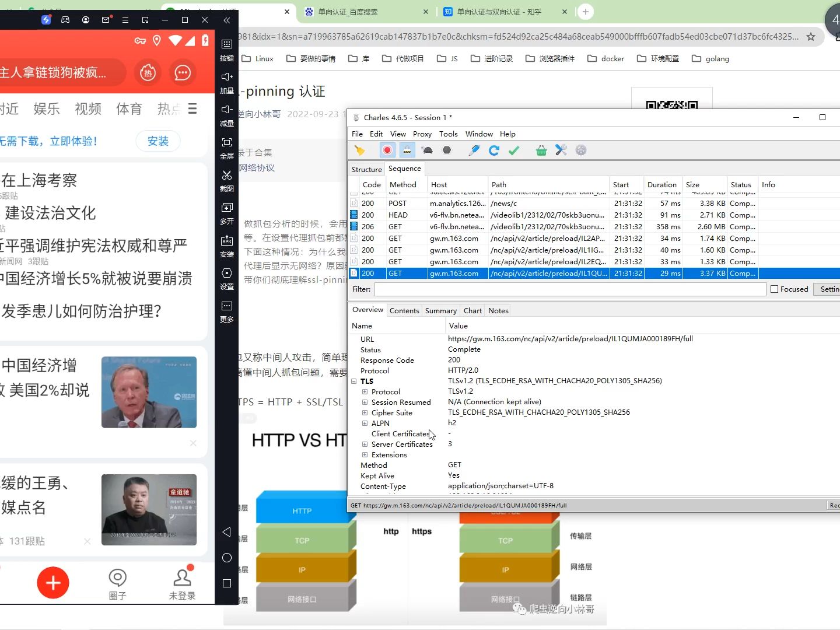Image resolution: width=840 pixels, height=630 pixels.
Task: Open the File menu in Charles
Action: 357,134
